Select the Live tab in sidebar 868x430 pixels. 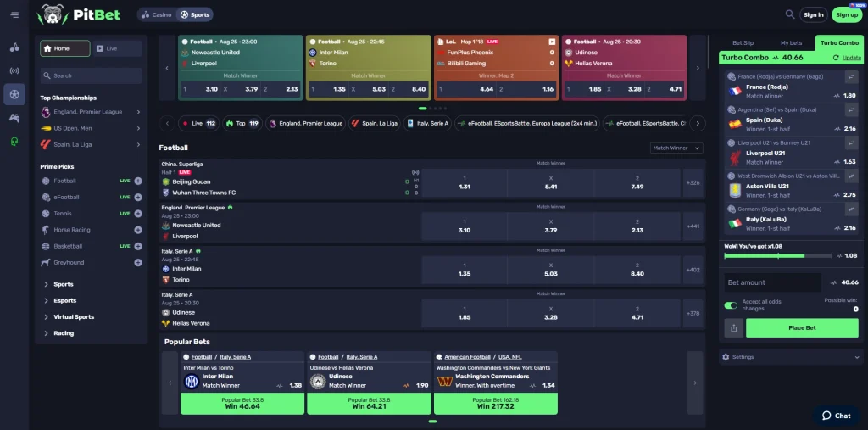(117, 48)
